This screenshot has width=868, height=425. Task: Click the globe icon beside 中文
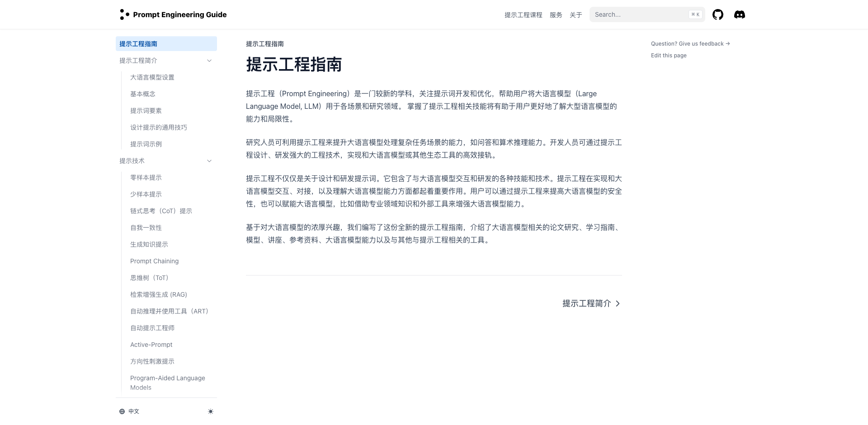click(x=122, y=411)
